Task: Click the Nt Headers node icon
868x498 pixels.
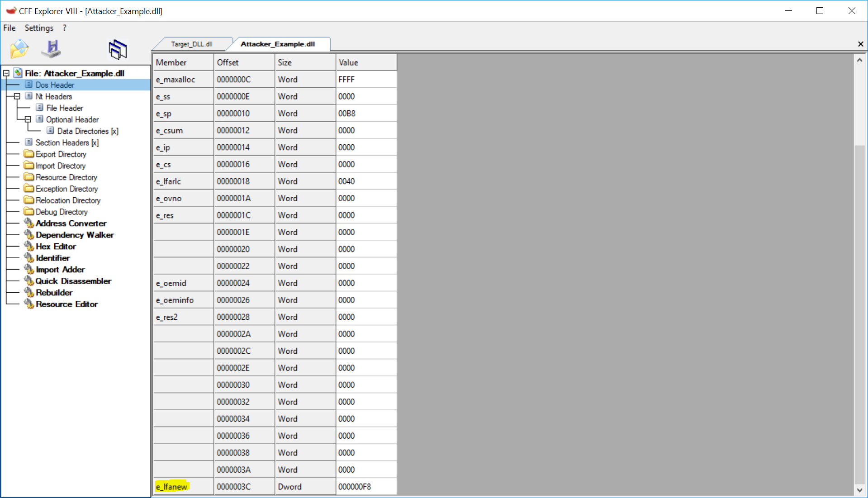Action: pyautogui.click(x=29, y=96)
